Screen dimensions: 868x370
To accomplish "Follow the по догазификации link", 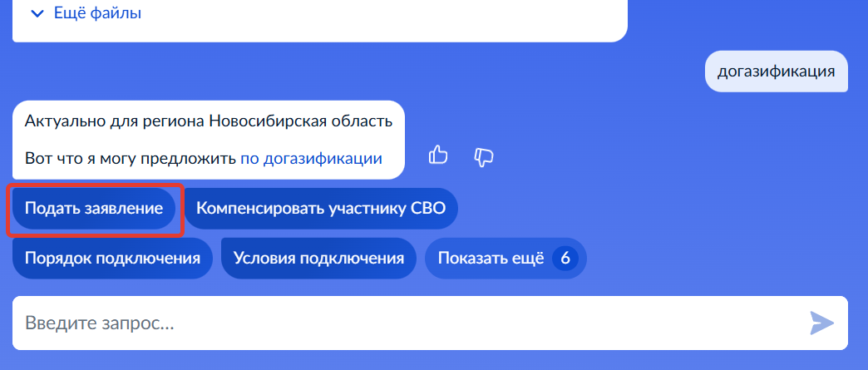I will tap(311, 159).
